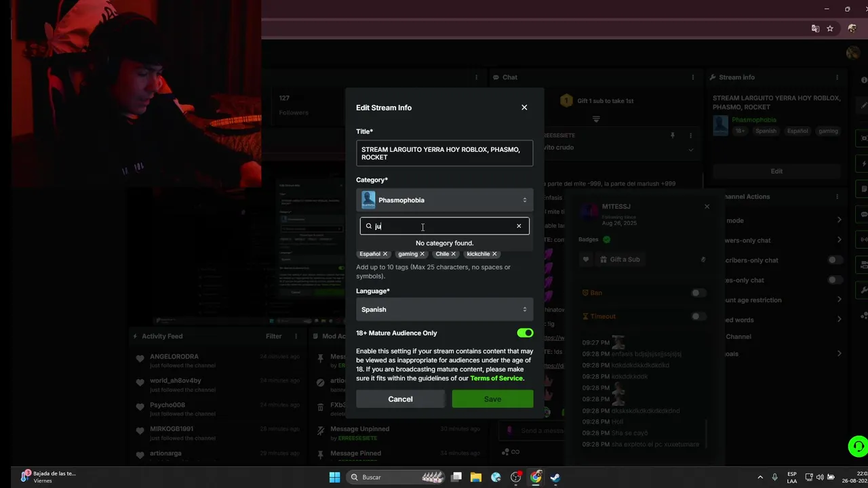Click the translate page icon in address bar

click(x=815, y=28)
